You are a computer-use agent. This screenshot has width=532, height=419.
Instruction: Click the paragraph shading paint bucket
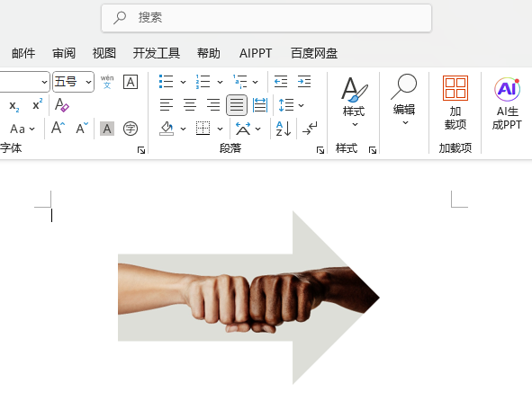pyautogui.click(x=167, y=129)
